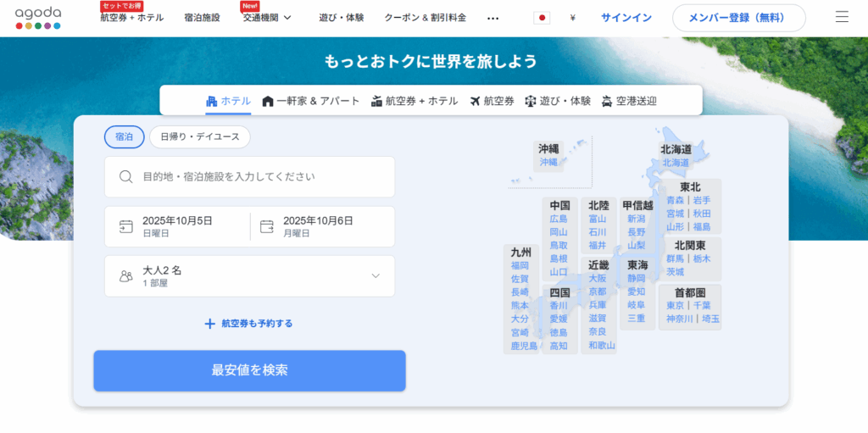Open the Japan flag language selector
The width and height of the screenshot is (868, 433).
click(542, 18)
